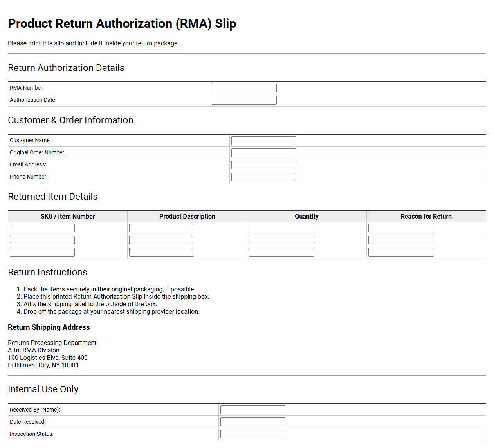Screen dimensions: 494x448
Task: Focus the Authorization Date input field
Action: [x=244, y=100]
